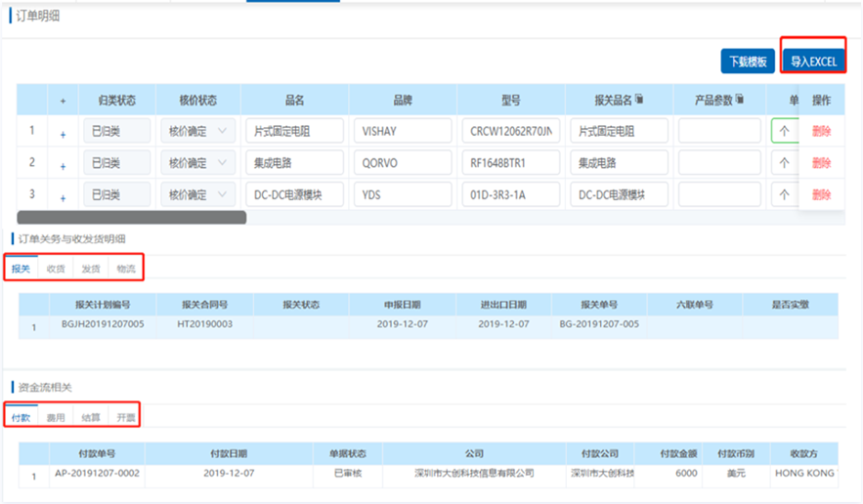The height and width of the screenshot is (504, 863).
Task: Open the unit 个 dropdown in row 1
Action: (x=784, y=132)
